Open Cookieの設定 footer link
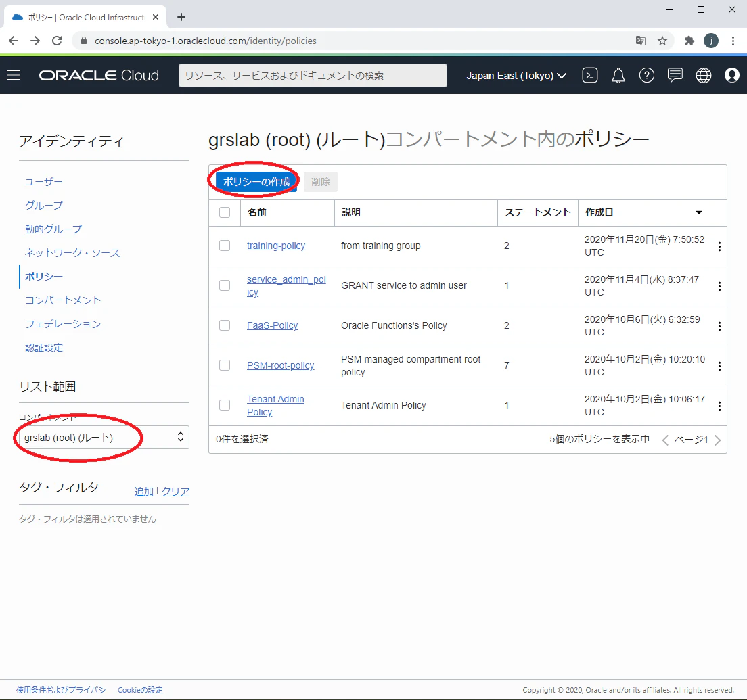The image size is (747, 700). pos(140,690)
